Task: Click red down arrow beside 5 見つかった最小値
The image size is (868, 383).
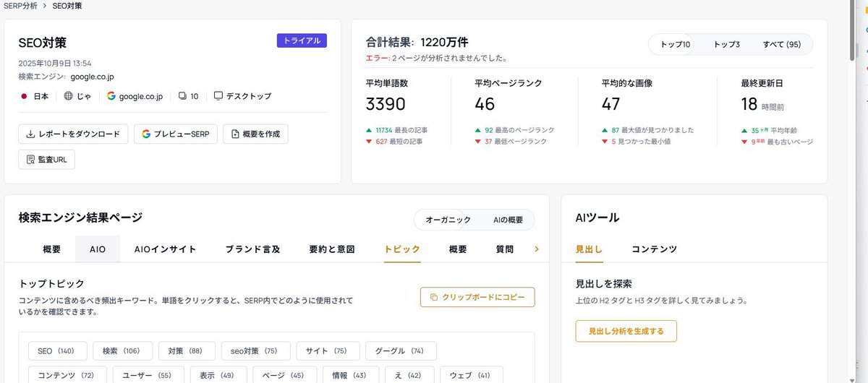Action: click(605, 142)
